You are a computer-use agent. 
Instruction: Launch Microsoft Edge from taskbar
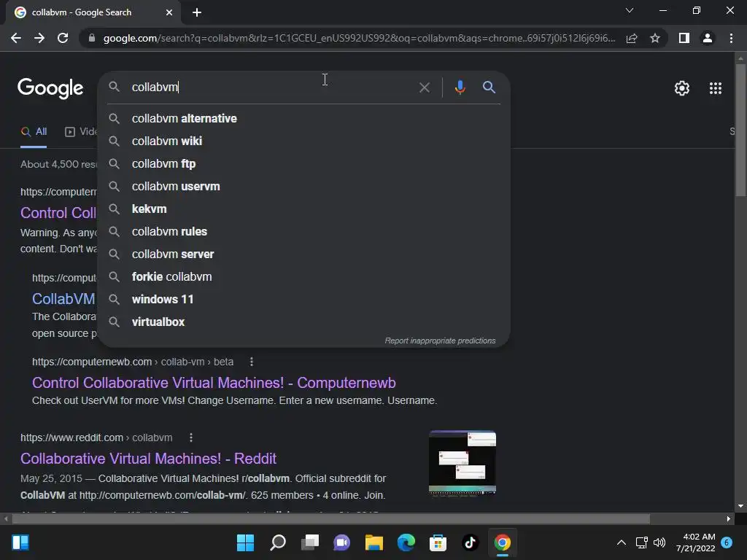[406, 542]
